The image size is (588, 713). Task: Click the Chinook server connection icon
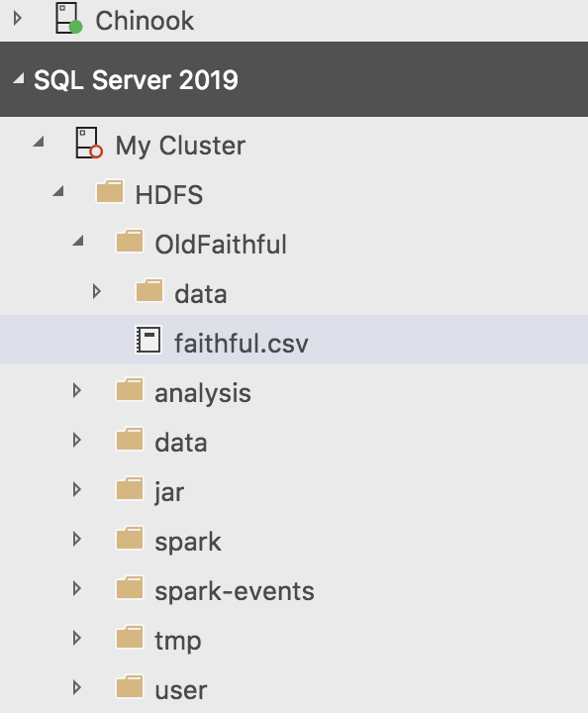click(x=68, y=18)
